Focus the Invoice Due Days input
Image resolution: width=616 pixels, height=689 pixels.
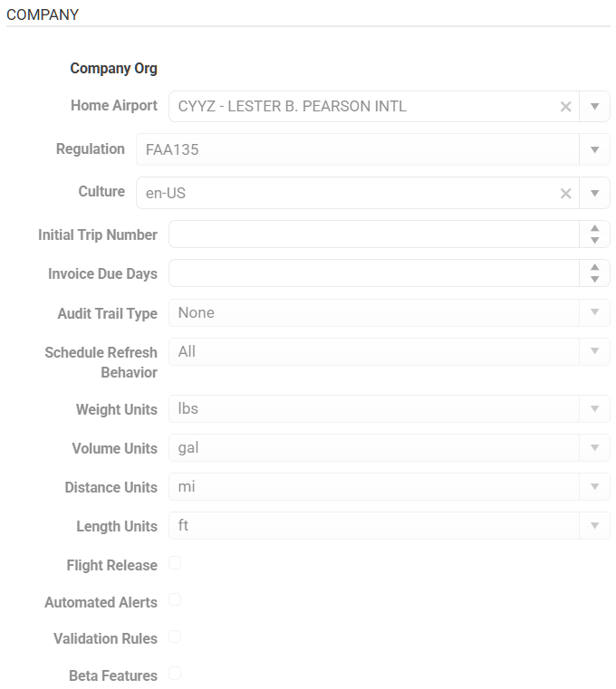coord(373,273)
